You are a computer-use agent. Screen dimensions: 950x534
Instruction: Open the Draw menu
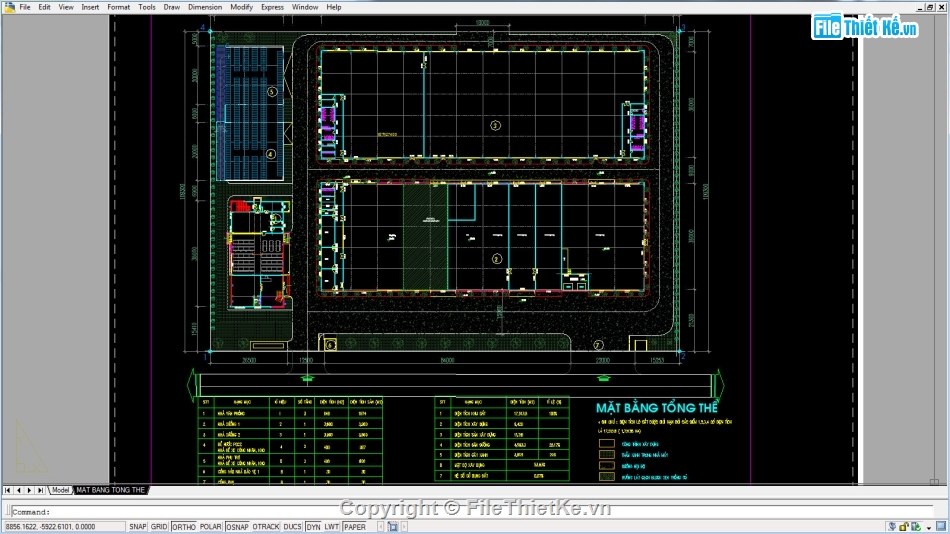pos(171,7)
